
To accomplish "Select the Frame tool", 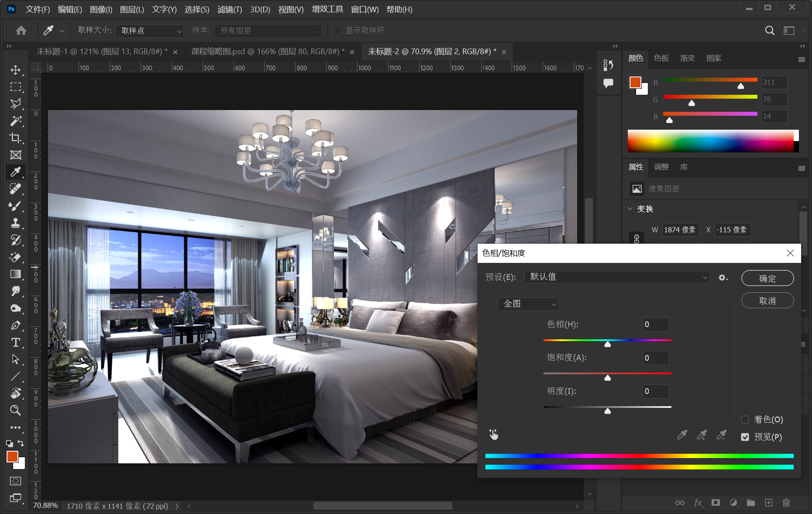I will [16, 155].
